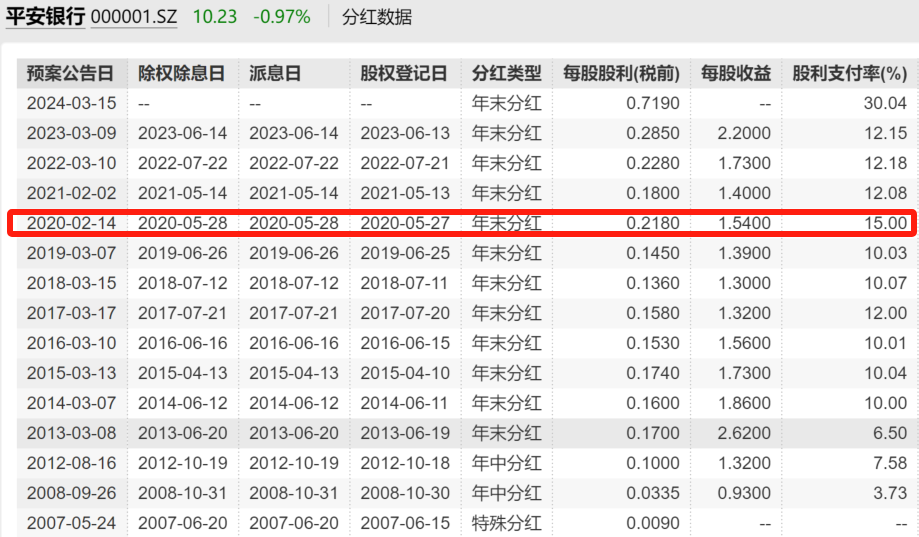Screen dimensions: 919x537
Task: Click record date 2020-05-27
Action: [405, 223]
